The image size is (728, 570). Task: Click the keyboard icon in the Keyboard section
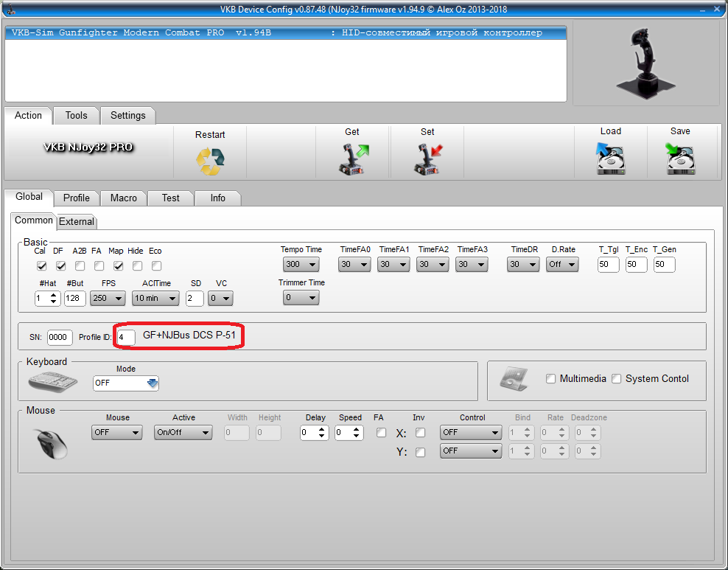coord(52,382)
